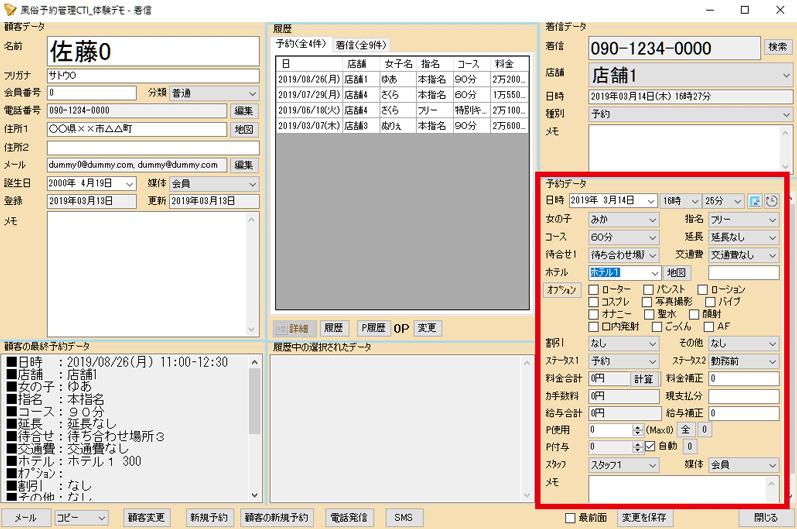
Task: Switch to the 着信(全9件) tab
Action: [x=361, y=45]
